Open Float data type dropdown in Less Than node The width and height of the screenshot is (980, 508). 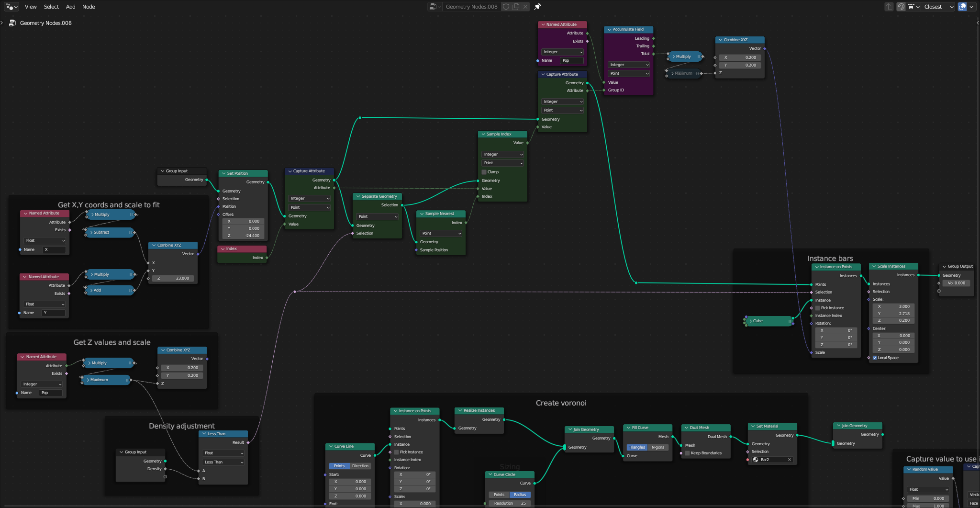pos(224,453)
